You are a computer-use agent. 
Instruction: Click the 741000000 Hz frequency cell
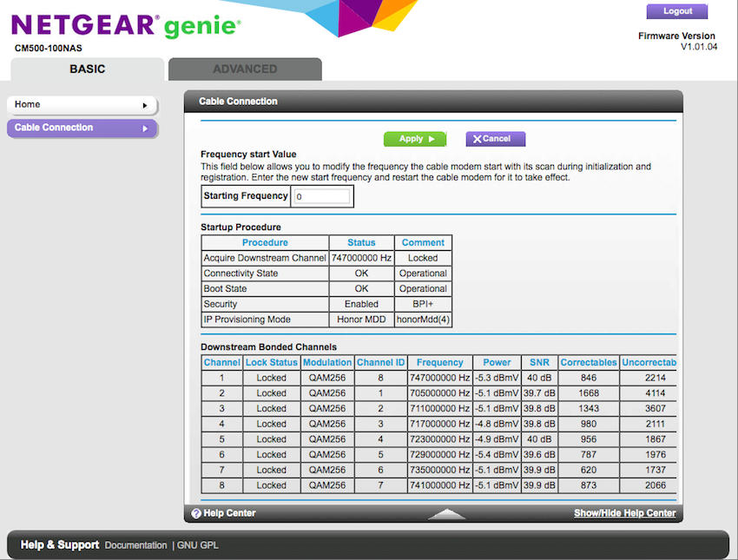tap(439, 485)
